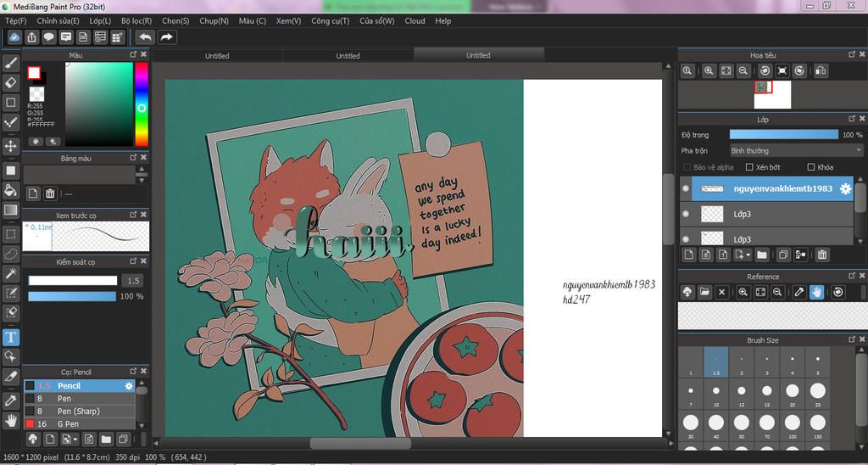
Task: Click palette list up arrow
Action: [x=142, y=169]
